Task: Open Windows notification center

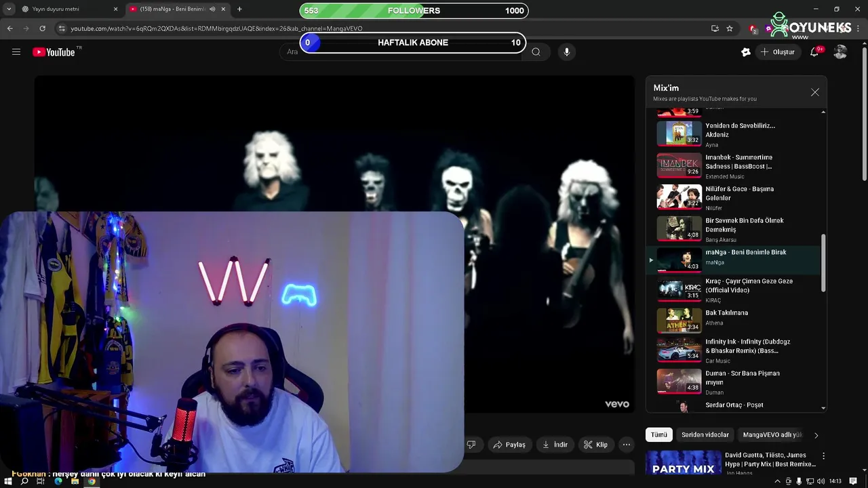Action: [x=853, y=481]
